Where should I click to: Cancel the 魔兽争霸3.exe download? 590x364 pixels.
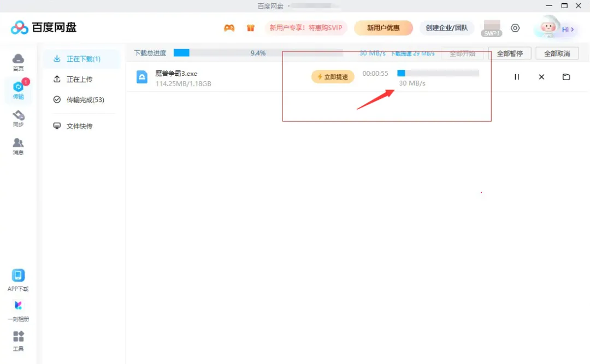(541, 77)
